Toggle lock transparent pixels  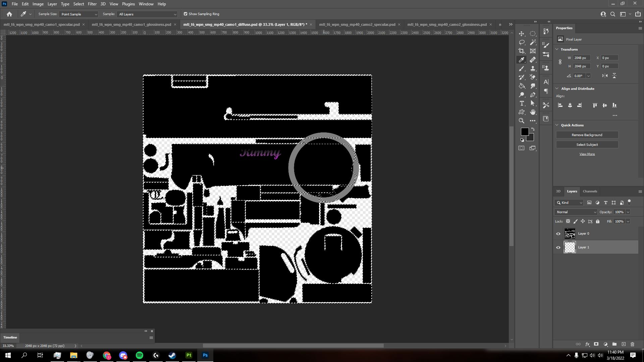tap(568, 221)
